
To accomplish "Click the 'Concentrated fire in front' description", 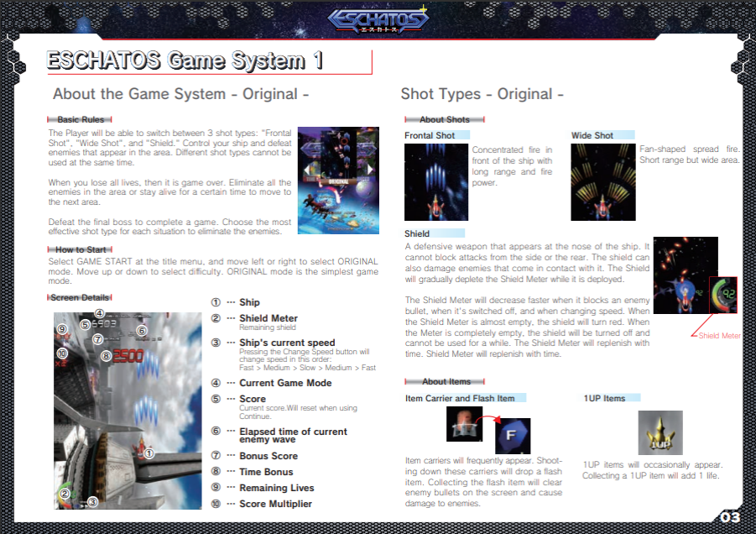I will [512, 166].
